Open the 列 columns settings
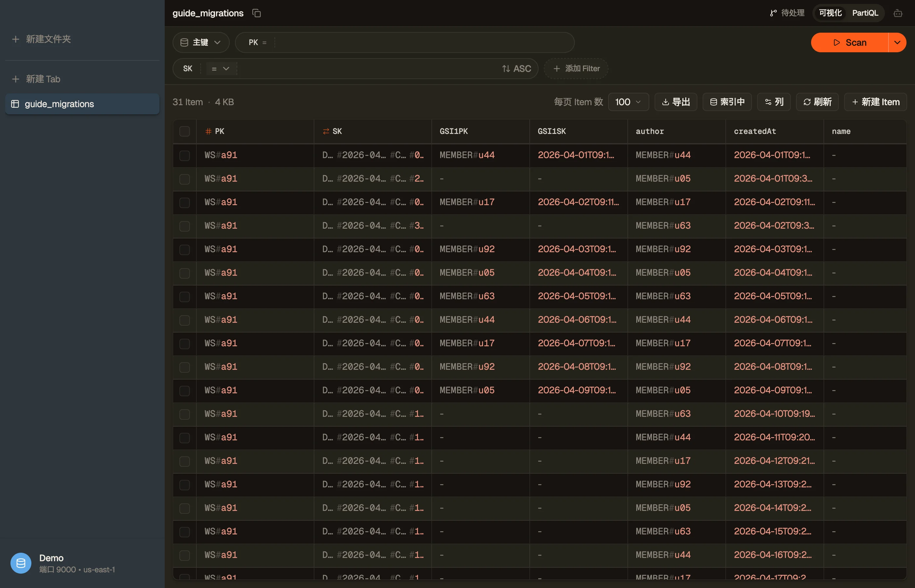This screenshot has height=588, width=915. (774, 102)
